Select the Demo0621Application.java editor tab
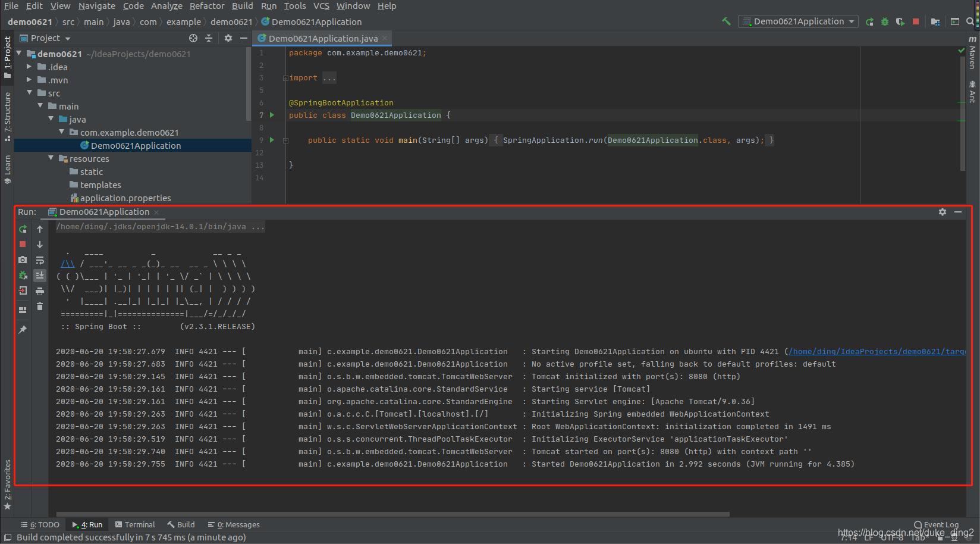The image size is (980, 544). (323, 38)
